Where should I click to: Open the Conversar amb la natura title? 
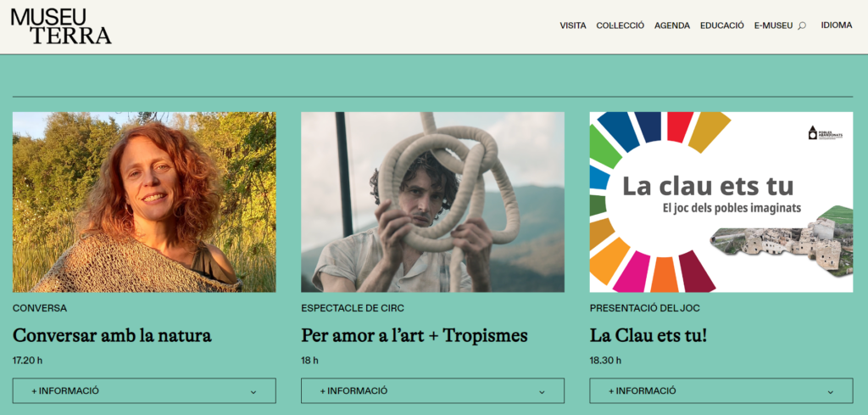coord(112,335)
